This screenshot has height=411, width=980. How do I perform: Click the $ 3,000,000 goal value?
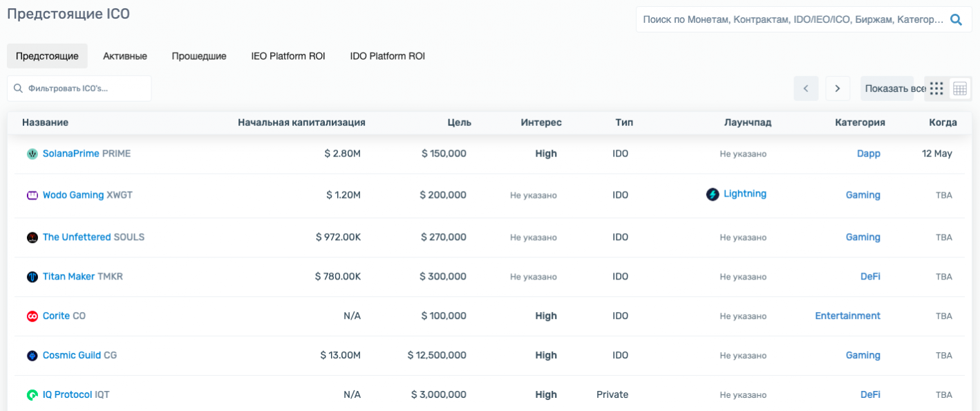[439, 395]
